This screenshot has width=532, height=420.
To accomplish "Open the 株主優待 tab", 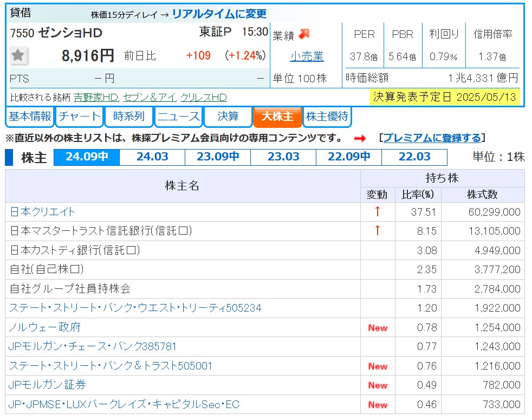I will (327, 117).
